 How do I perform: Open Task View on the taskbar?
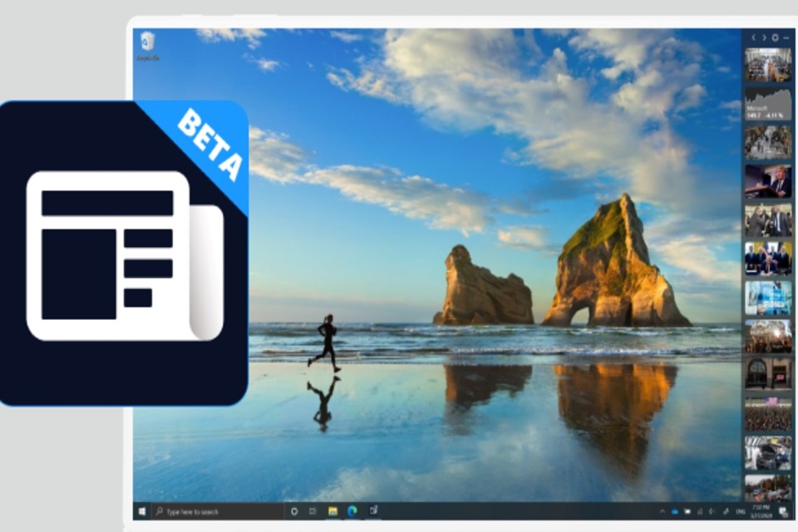pyautogui.click(x=312, y=510)
